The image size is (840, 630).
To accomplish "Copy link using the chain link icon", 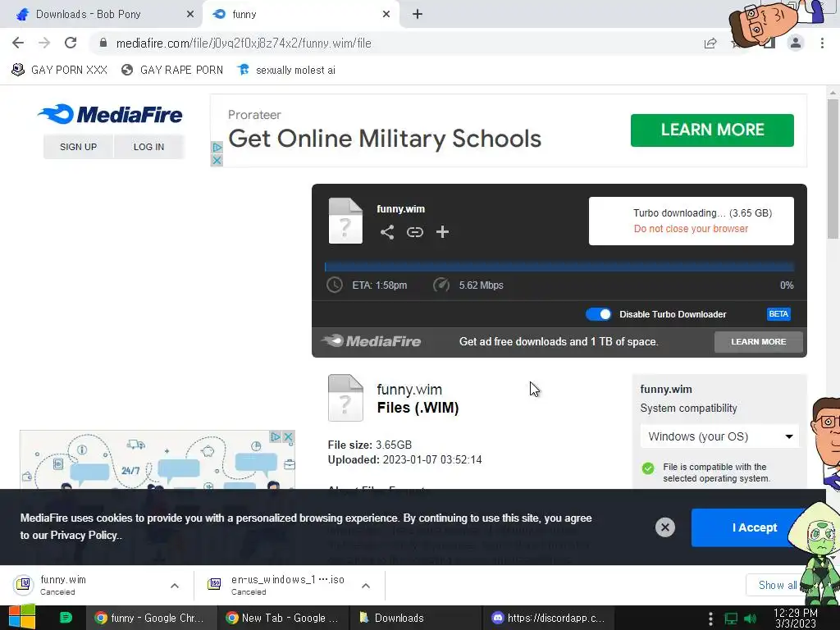I will tap(414, 232).
